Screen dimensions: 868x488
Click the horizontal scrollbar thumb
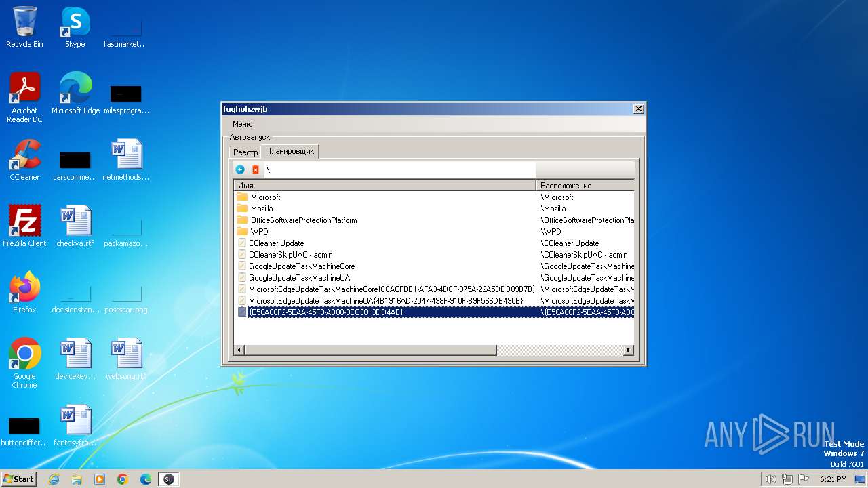click(x=370, y=350)
